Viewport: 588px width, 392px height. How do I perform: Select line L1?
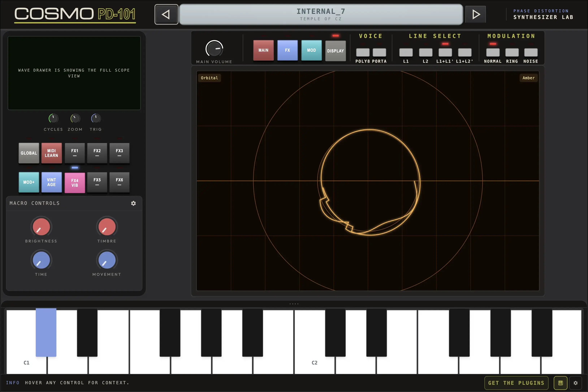pyautogui.click(x=406, y=52)
